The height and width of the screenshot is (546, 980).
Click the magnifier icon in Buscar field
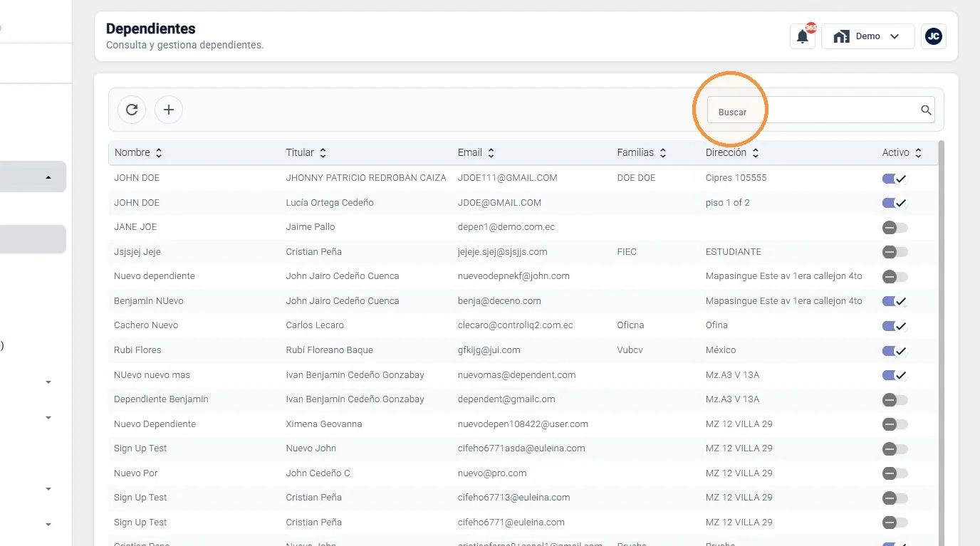pyautogui.click(x=926, y=110)
